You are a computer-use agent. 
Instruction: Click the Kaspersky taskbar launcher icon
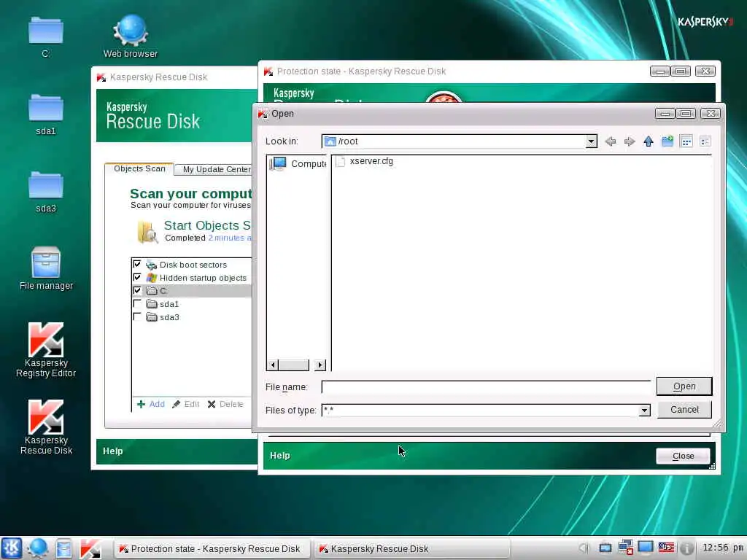[x=90, y=548]
